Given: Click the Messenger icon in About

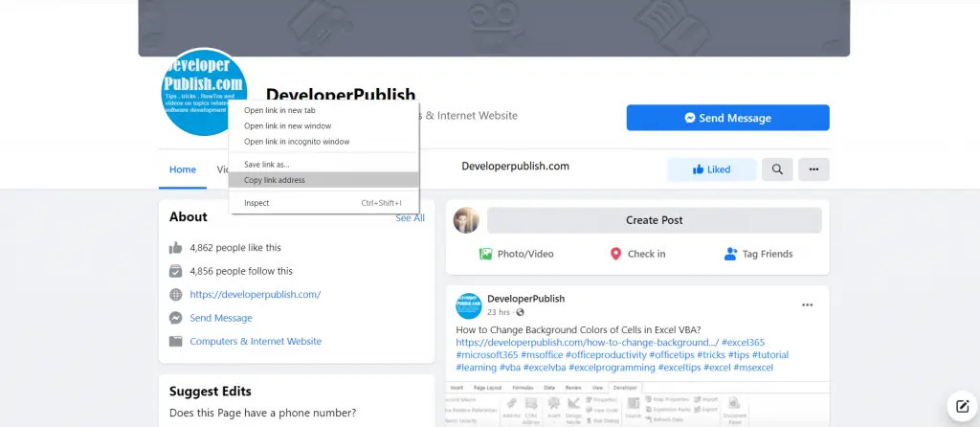Looking at the screenshot, I should click(176, 318).
